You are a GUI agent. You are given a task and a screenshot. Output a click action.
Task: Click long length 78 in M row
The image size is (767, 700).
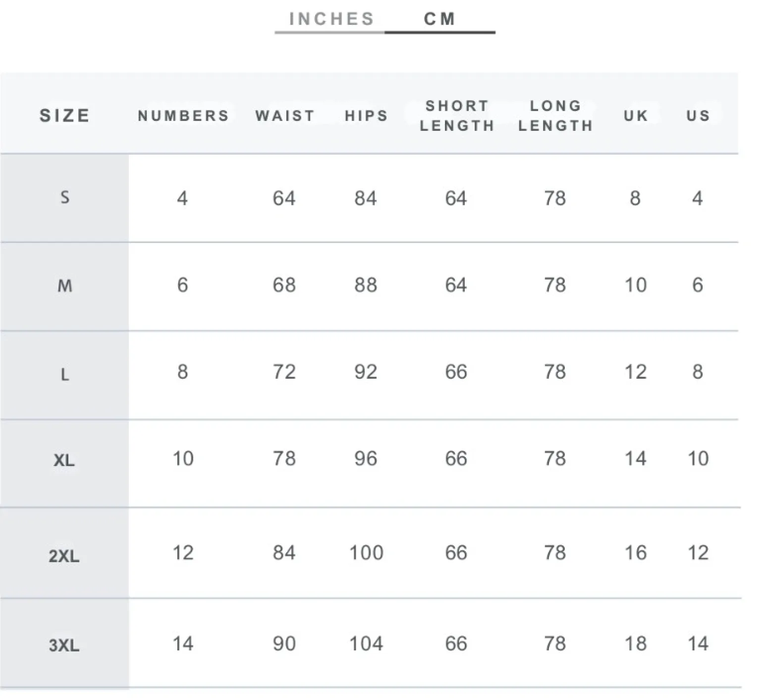pyautogui.click(x=555, y=285)
